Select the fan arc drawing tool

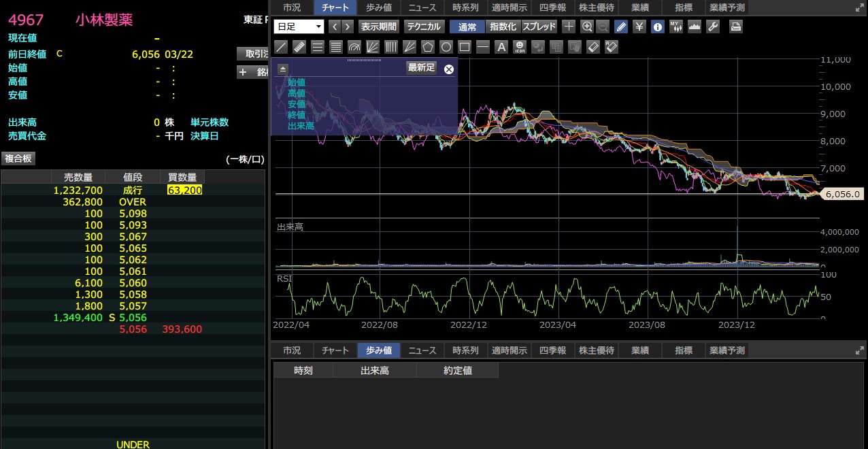[x=354, y=47]
